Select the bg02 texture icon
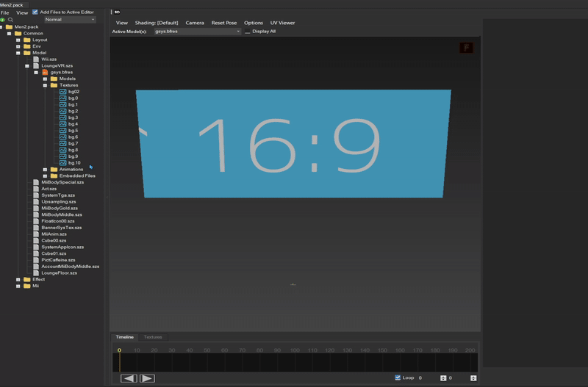 [x=62, y=92]
